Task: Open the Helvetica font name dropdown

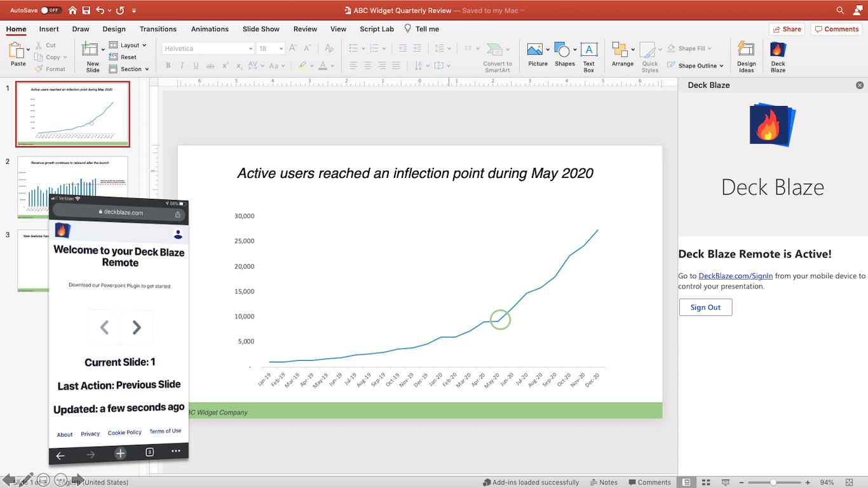Action: [250, 48]
